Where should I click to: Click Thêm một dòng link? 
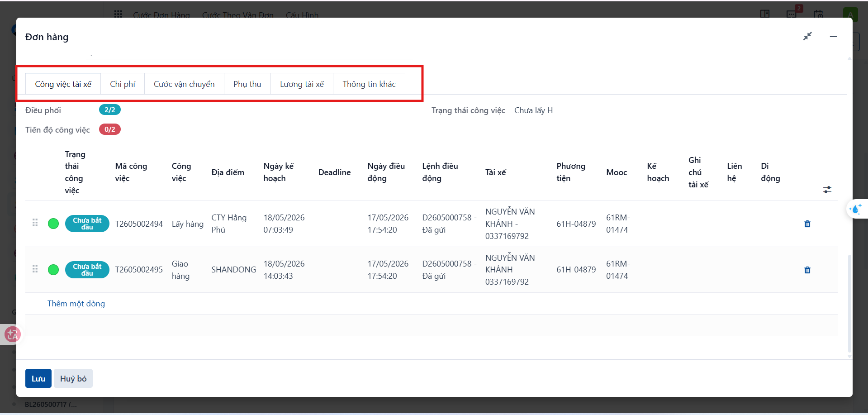coord(76,304)
